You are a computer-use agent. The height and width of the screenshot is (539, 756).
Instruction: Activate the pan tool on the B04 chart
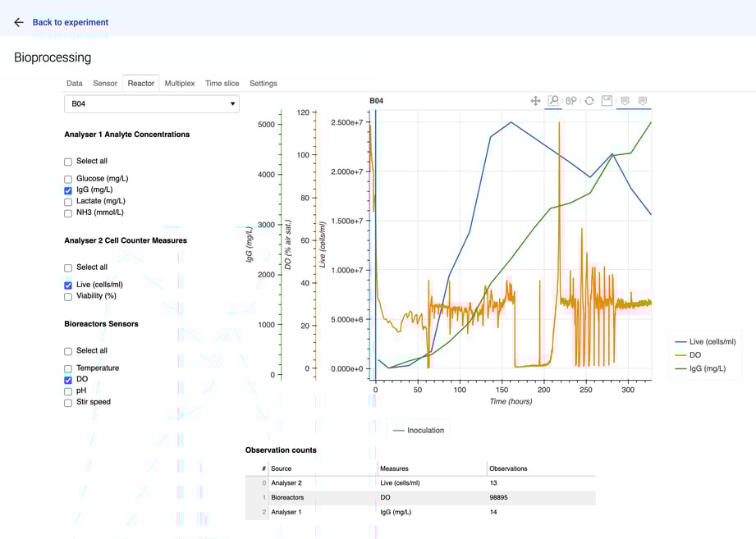point(535,101)
